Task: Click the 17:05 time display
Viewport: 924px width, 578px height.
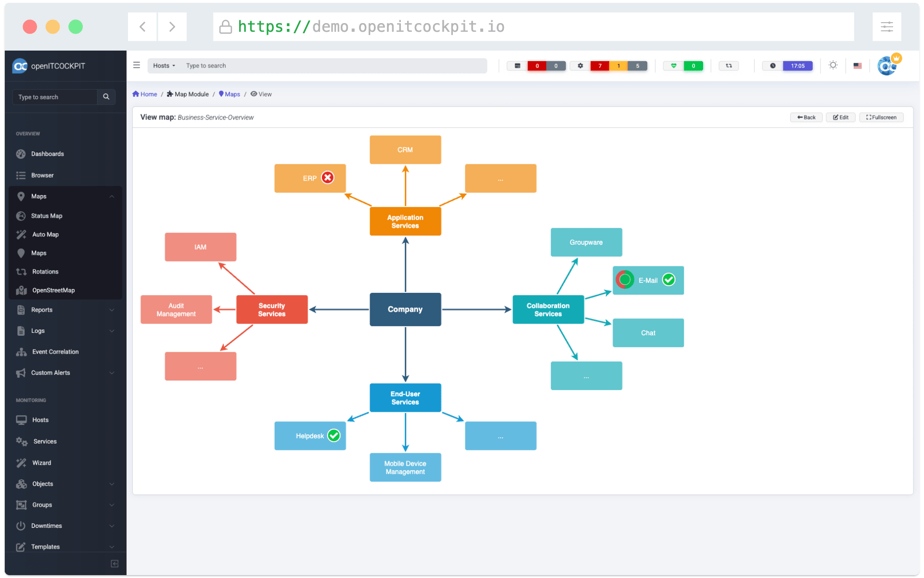Action: pyautogui.click(x=797, y=66)
